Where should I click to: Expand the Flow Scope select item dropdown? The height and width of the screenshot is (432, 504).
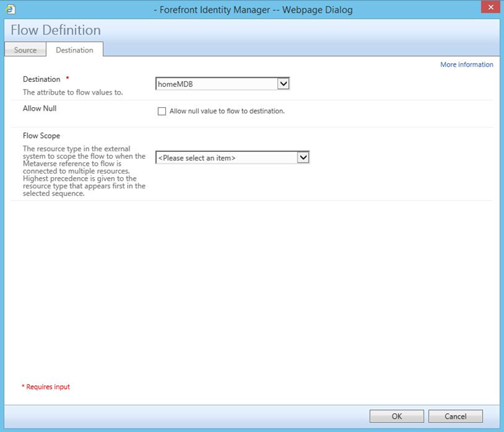[232, 158]
